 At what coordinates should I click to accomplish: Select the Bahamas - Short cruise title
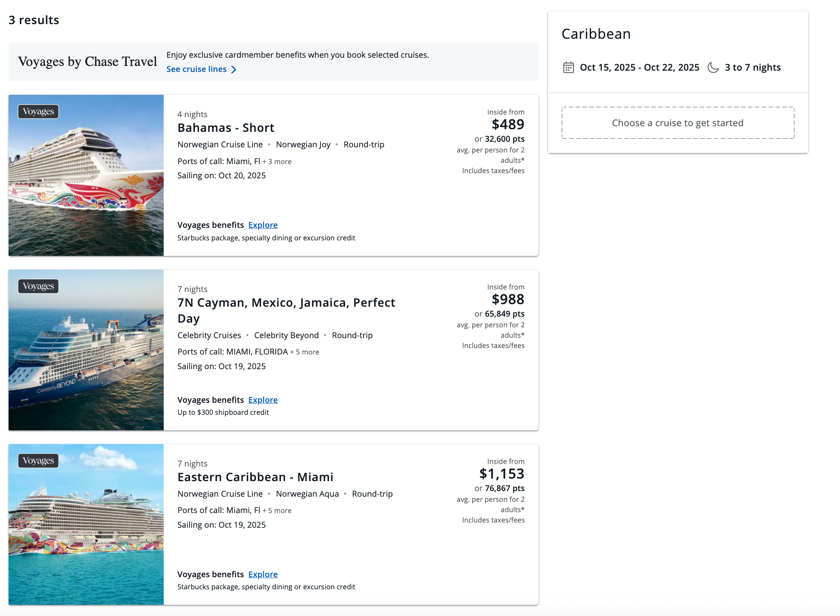(x=226, y=128)
